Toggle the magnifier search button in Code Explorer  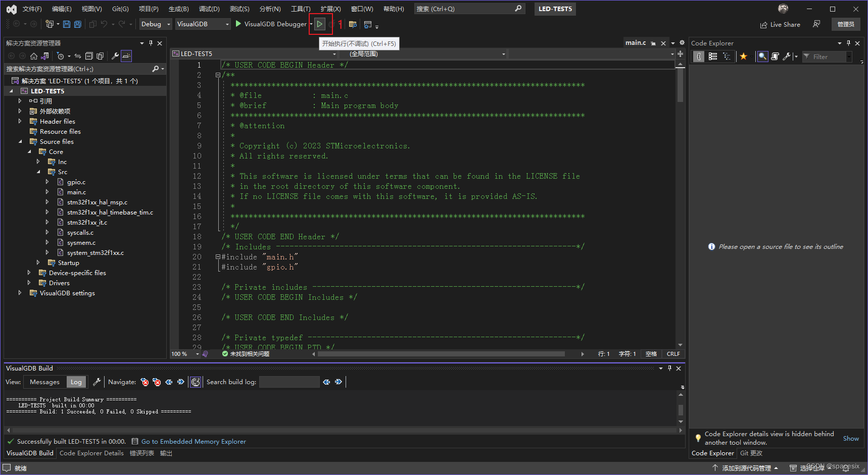(x=762, y=57)
